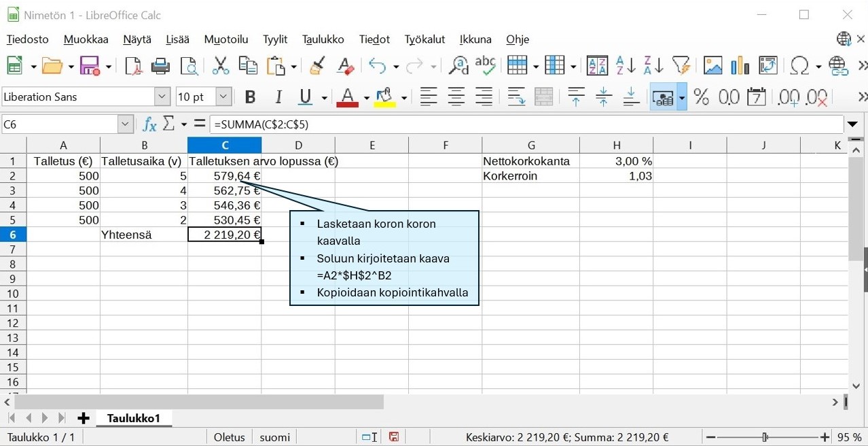
Task: Click the Insert Chart icon
Action: point(740,66)
